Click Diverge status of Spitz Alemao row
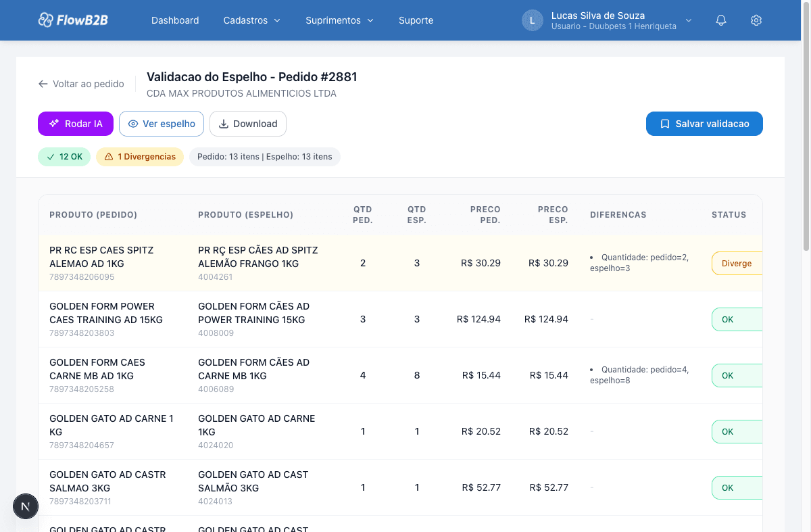 (737, 263)
